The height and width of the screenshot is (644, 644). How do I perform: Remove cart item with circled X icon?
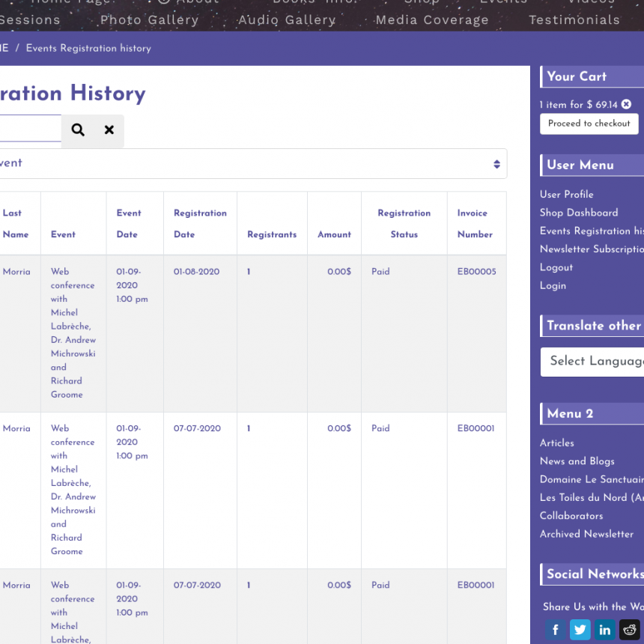click(626, 105)
